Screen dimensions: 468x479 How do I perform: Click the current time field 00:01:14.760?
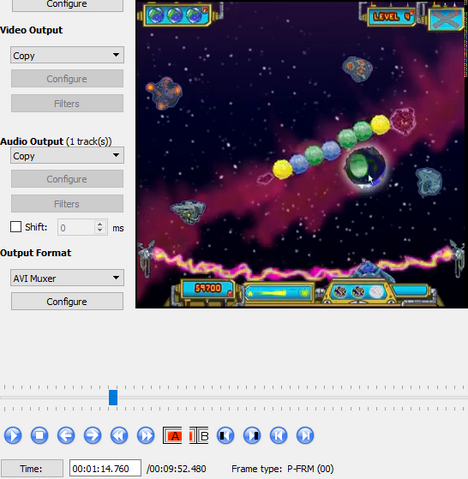[x=105, y=469]
